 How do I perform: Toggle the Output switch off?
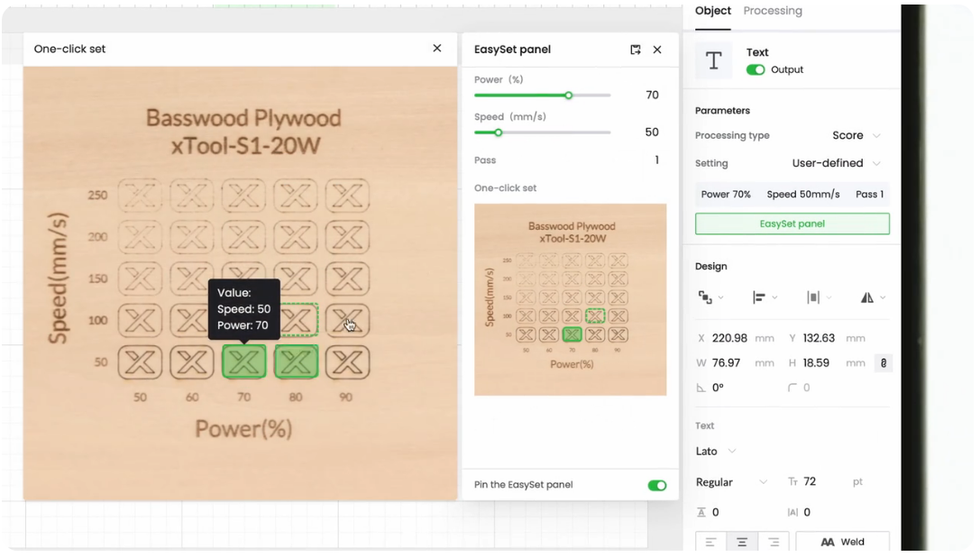755,69
